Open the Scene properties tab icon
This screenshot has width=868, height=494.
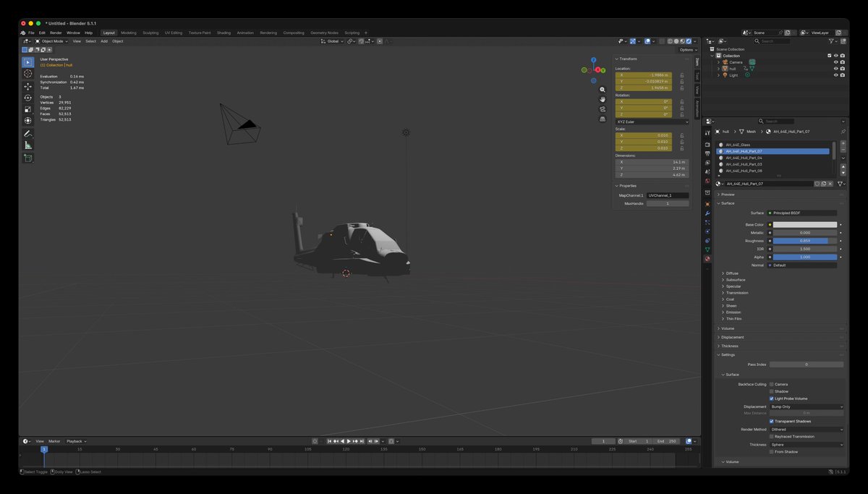click(x=707, y=172)
